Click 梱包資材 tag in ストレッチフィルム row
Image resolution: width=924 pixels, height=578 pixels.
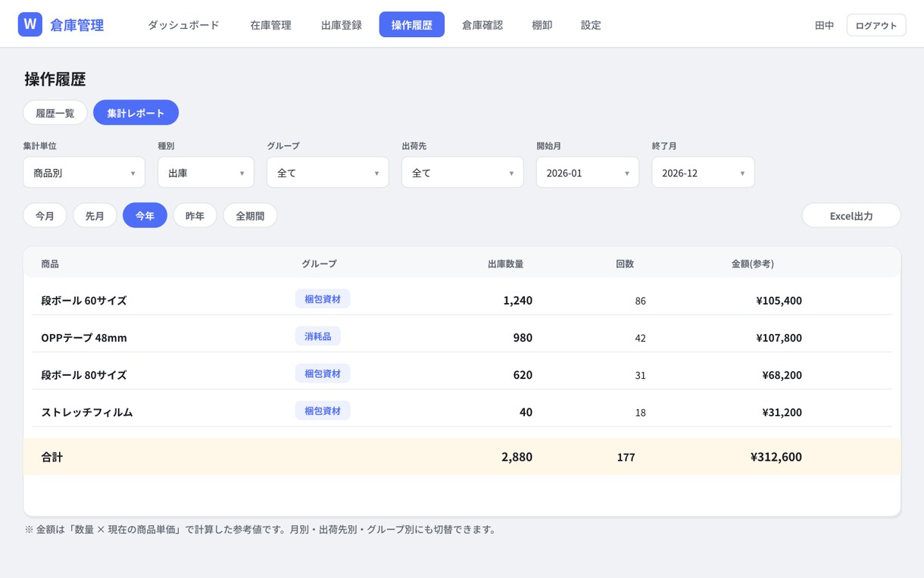[323, 411]
